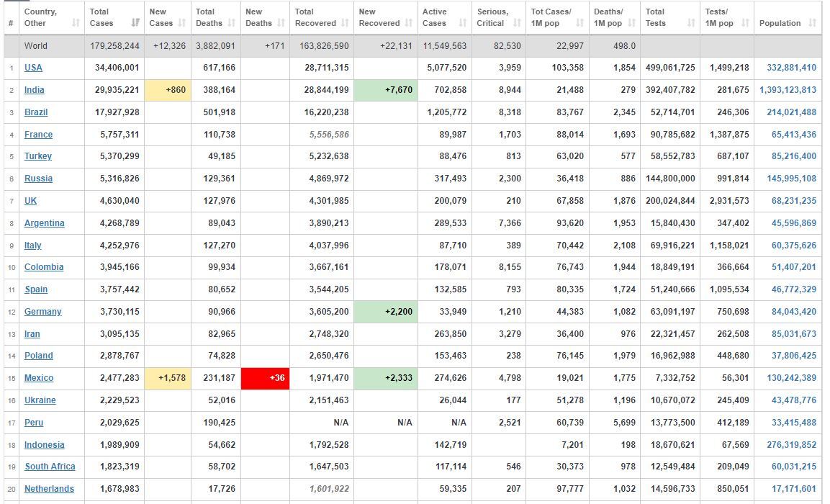Viewport: 830px width, 504px height.
Task: Open the Iran country link
Action: point(32,333)
